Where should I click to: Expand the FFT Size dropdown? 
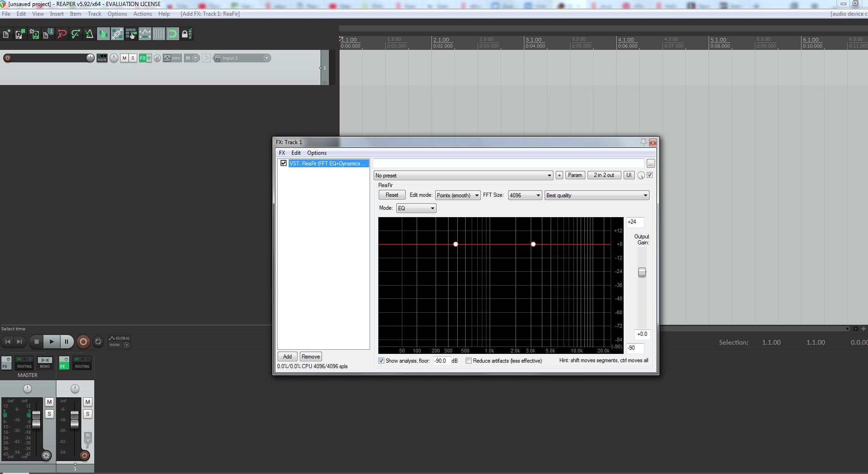pos(525,195)
